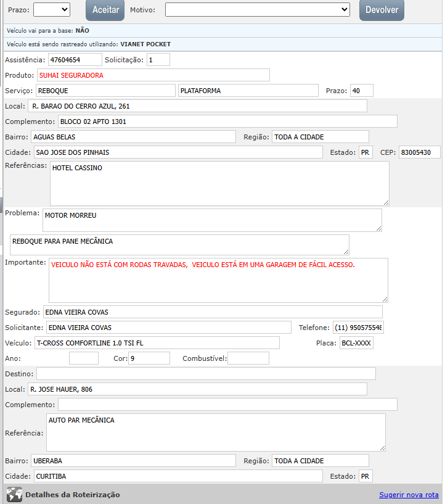This screenshot has height=504, width=445.
Task: Expand the Motivo dropdown
Action: coord(258,9)
